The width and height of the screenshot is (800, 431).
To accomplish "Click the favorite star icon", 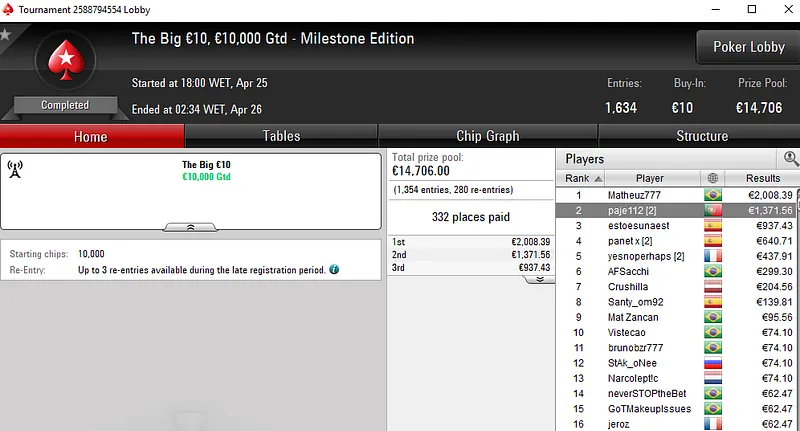I will point(5,34).
